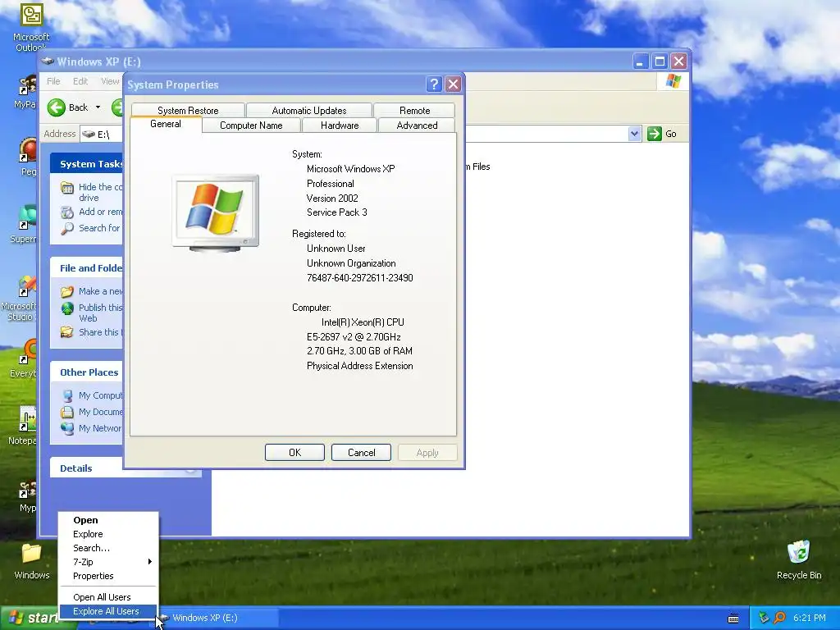Expand the 7-Zip submenu
This screenshot has height=630, width=840.
108,562
